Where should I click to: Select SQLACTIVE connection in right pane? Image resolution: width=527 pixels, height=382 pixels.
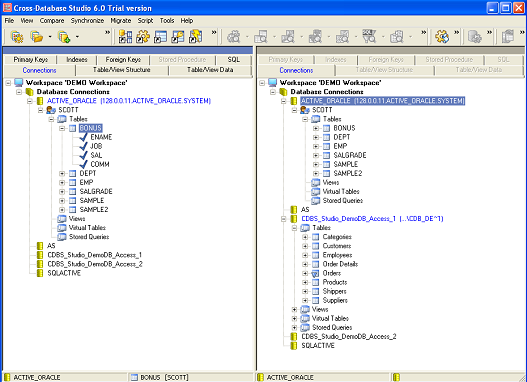318,346
